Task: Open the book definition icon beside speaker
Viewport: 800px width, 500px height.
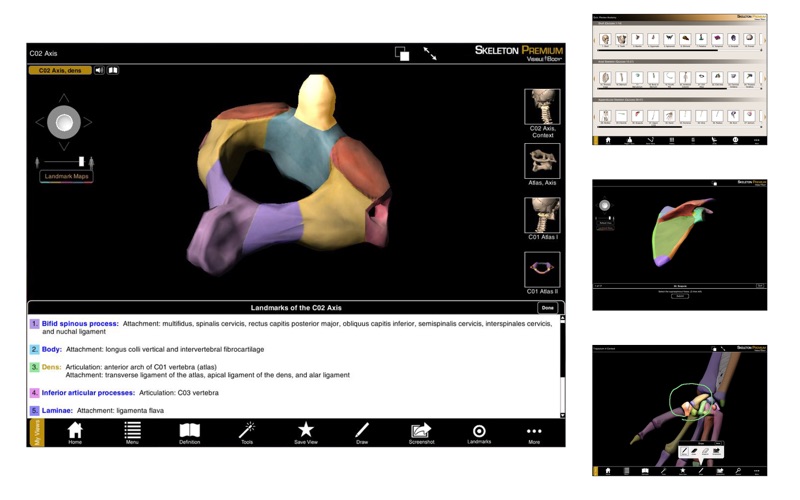Action: pos(113,70)
